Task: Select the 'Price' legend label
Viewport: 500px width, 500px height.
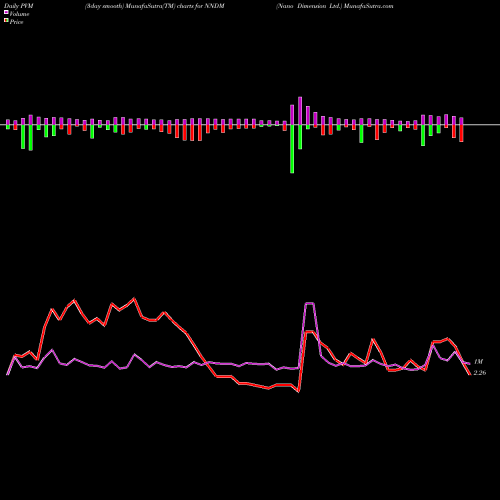Action: [17, 22]
